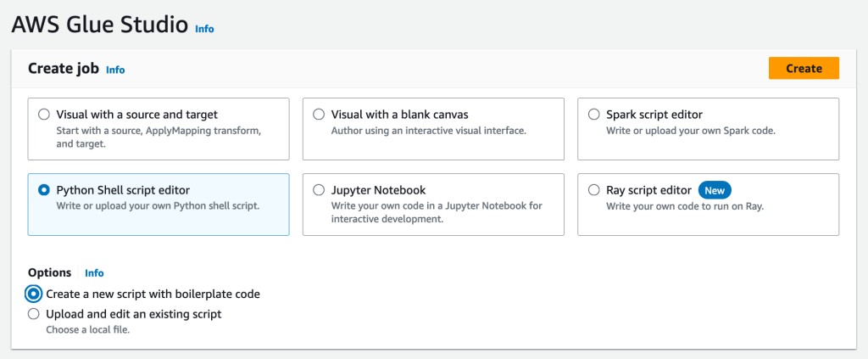The height and width of the screenshot is (359, 868).
Task: Select Upload and edit an existing script
Action: pyautogui.click(x=34, y=314)
